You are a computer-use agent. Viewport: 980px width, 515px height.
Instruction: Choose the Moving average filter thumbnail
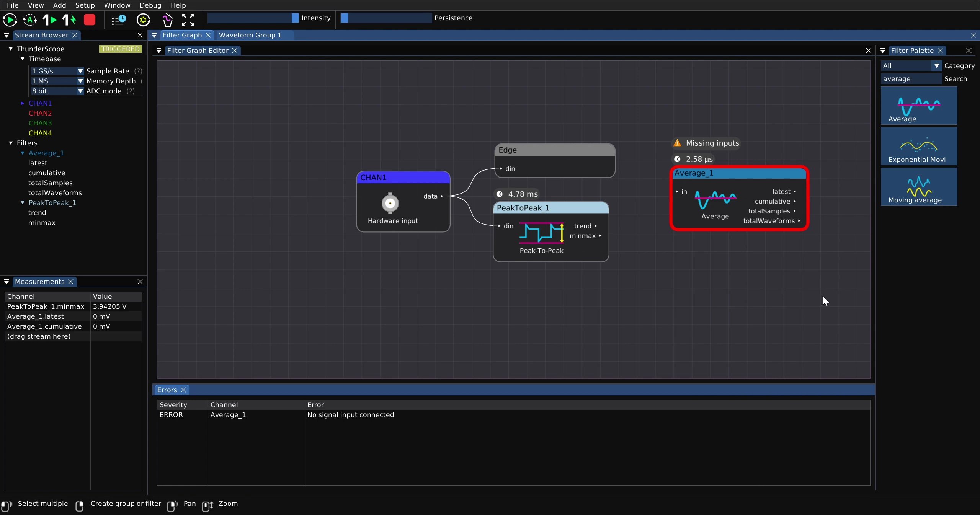pos(919,187)
